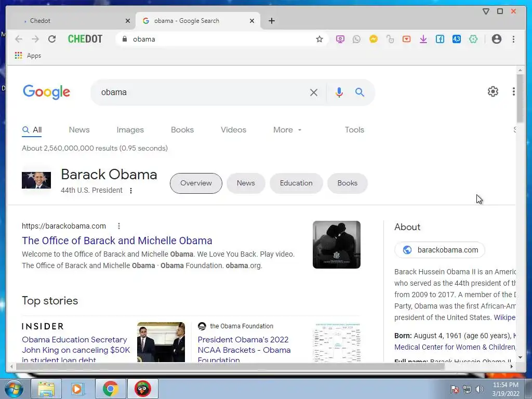Open the green extensions puzzle icon
This screenshot has height=399, width=532.
[473, 39]
